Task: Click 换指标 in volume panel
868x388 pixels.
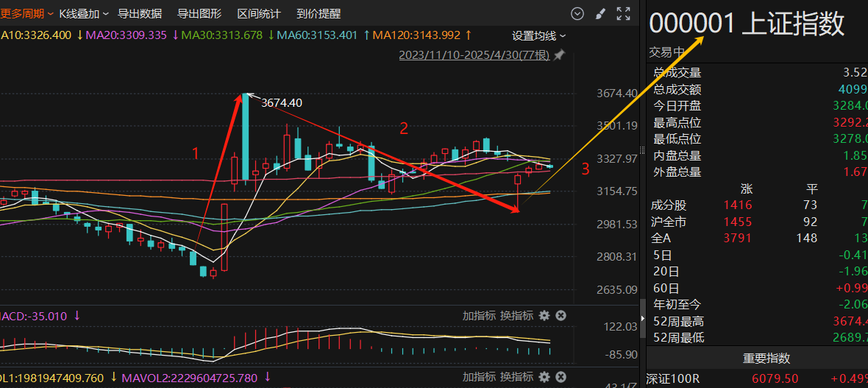Action: pos(516,377)
